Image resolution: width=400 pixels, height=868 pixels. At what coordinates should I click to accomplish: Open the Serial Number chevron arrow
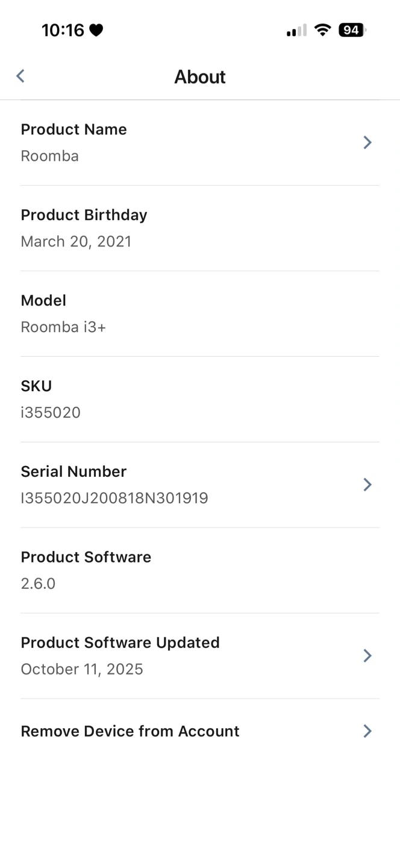(367, 485)
